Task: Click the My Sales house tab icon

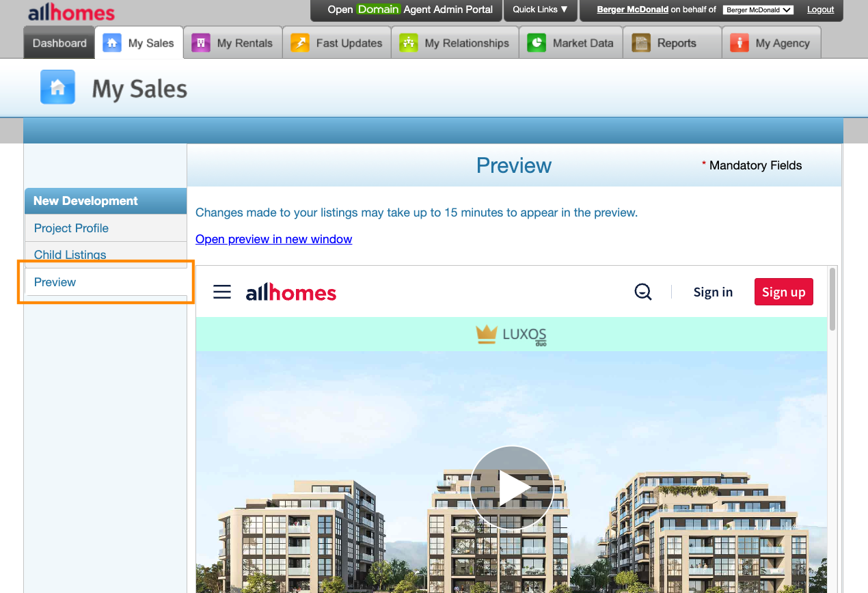Action: coord(112,43)
